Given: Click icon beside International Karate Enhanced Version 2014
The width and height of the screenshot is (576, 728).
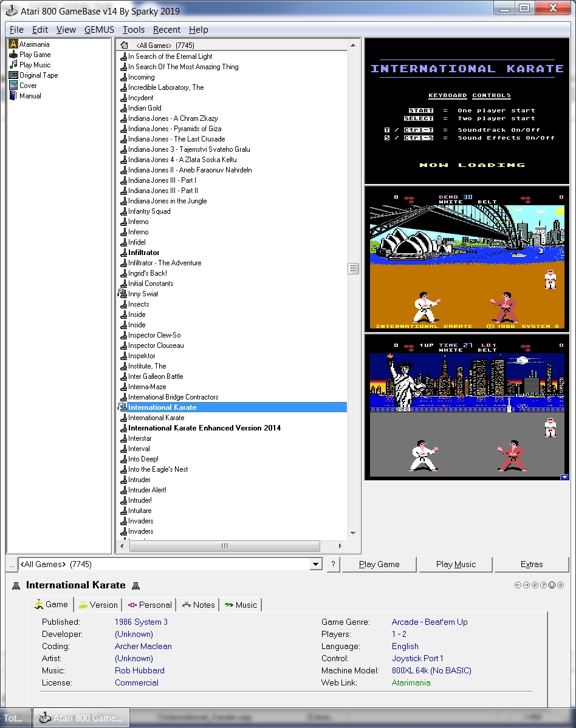Looking at the screenshot, I should [x=123, y=428].
